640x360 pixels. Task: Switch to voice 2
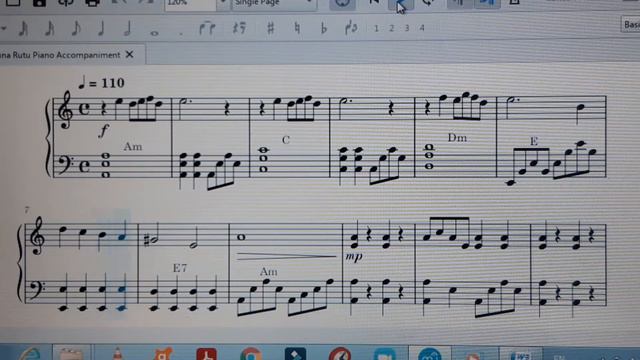coord(391,28)
